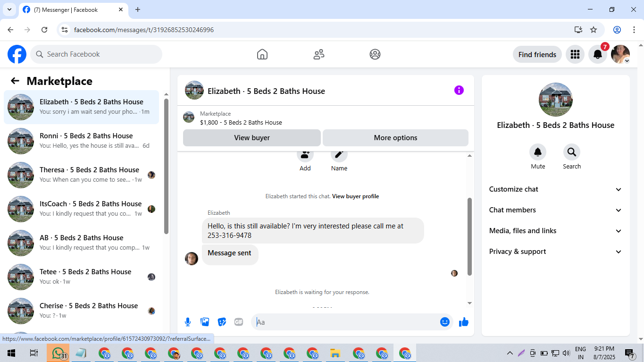
Task: Expand the Privacy & support section
Action: (556, 252)
